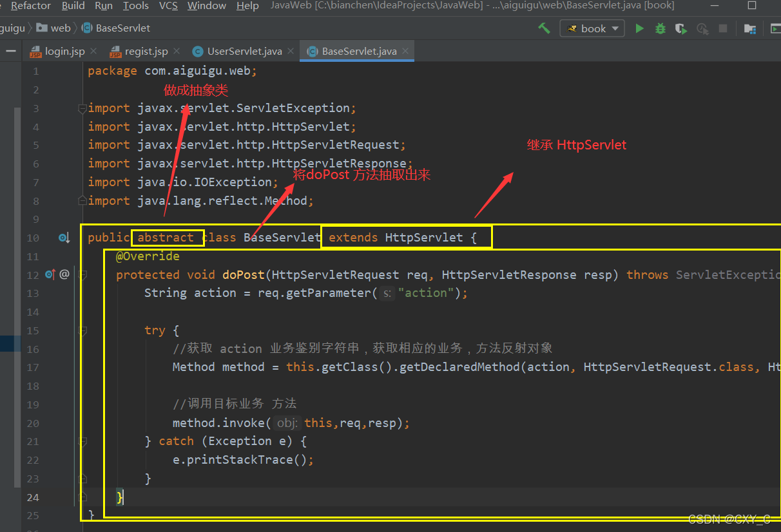The width and height of the screenshot is (781, 532).
Task: Click 'import java.lang.reflect.Method;' line
Action: pos(200,201)
